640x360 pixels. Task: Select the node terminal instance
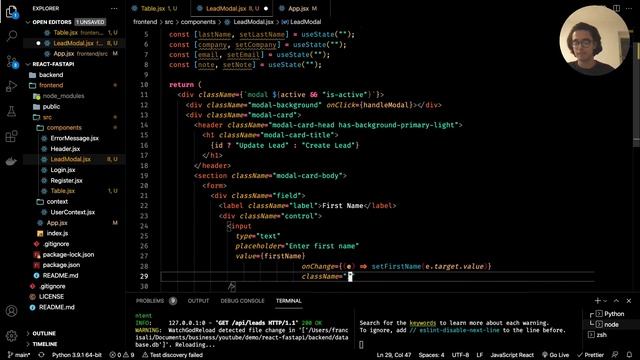coord(607,324)
